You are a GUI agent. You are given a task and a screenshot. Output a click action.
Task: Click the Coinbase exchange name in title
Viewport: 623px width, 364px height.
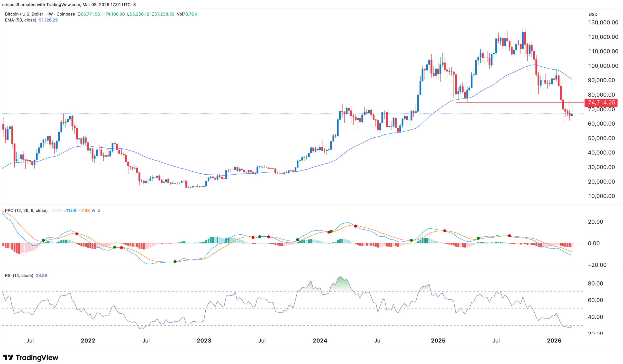point(66,14)
